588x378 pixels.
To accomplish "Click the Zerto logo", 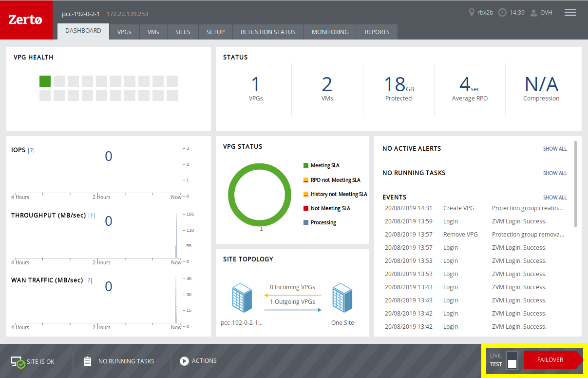I will point(26,20).
